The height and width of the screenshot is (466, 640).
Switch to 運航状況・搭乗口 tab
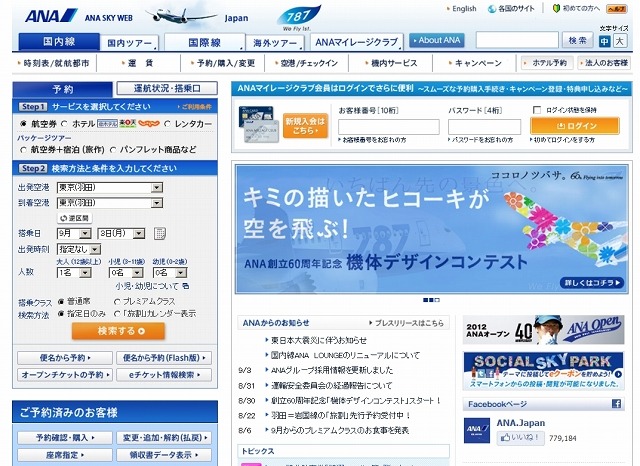(x=167, y=88)
